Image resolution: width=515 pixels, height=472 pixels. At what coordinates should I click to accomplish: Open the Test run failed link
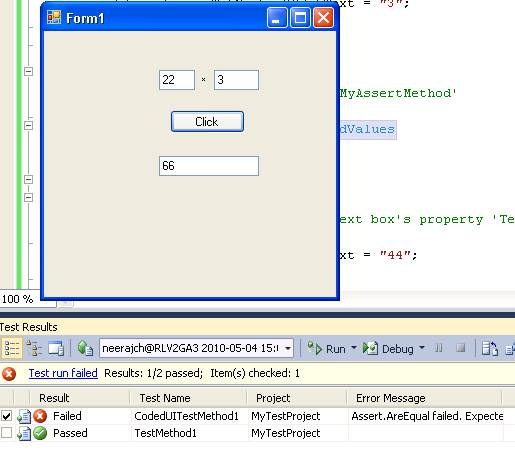tap(63, 373)
